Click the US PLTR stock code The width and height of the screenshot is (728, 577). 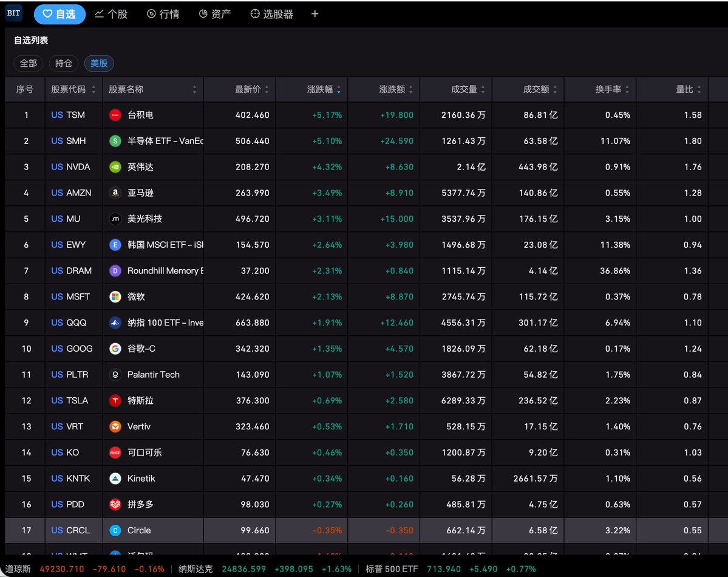point(70,375)
